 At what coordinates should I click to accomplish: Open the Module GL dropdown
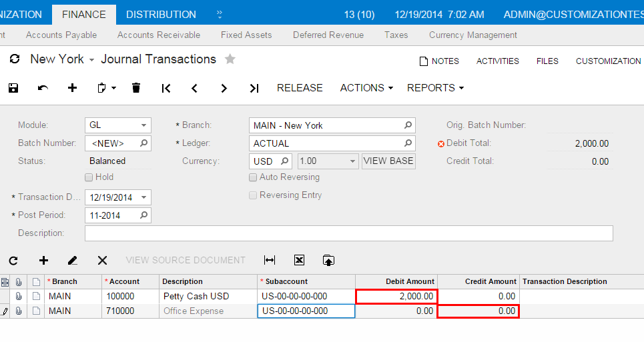click(x=143, y=125)
